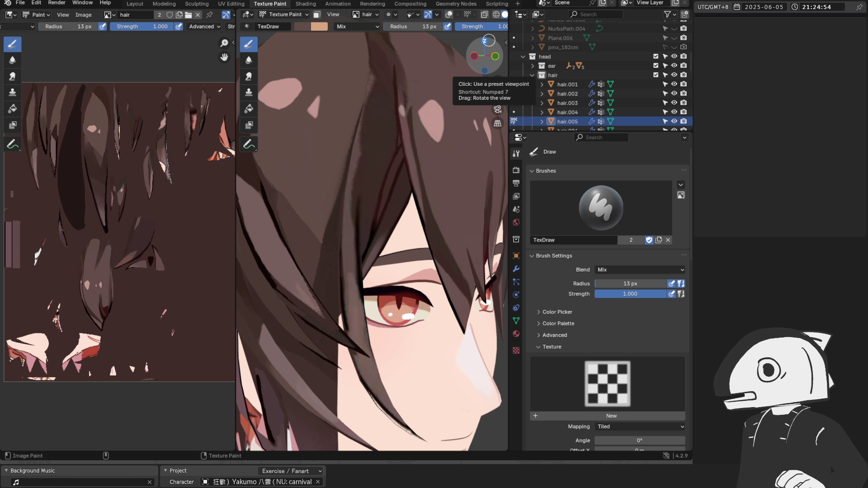The image size is (868, 488).
Task: Disable hair.002 in renders camera icon
Action: click(x=684, y=94)
